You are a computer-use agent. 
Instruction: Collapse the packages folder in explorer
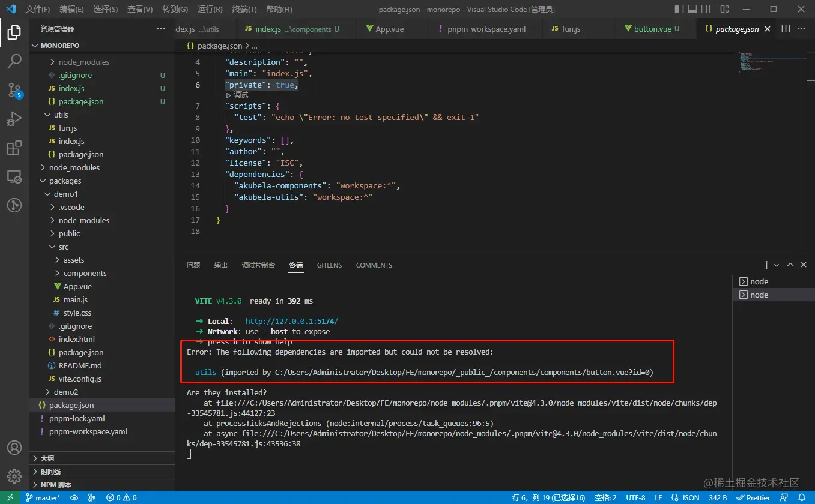pyautogui.click(x=65, y=181)
